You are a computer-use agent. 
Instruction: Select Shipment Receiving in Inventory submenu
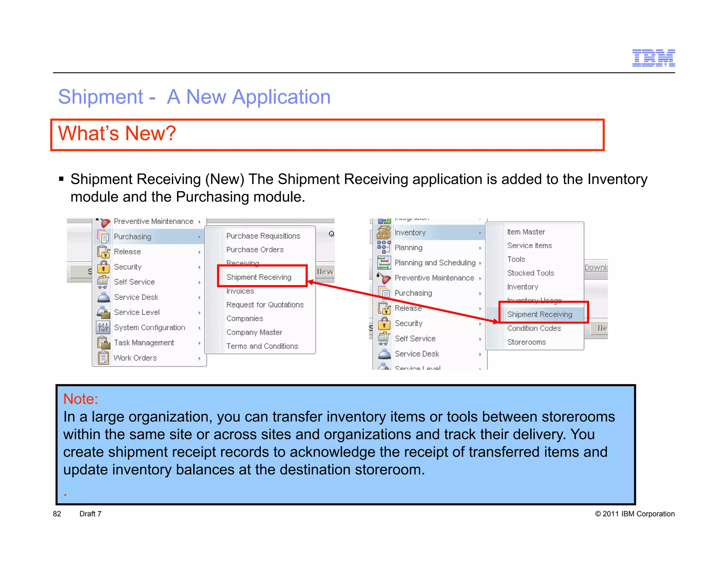point(540,314)
